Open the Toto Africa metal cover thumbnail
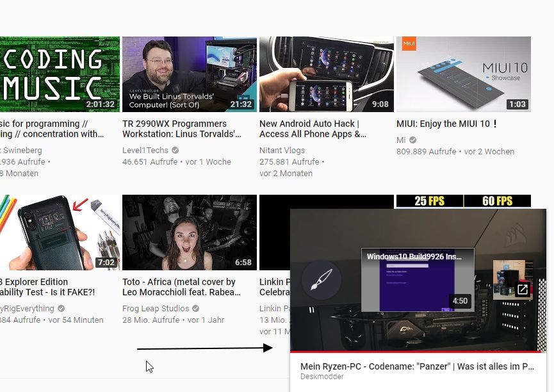The width and height of the screenshot is (554, 392). tap(189, 233)
